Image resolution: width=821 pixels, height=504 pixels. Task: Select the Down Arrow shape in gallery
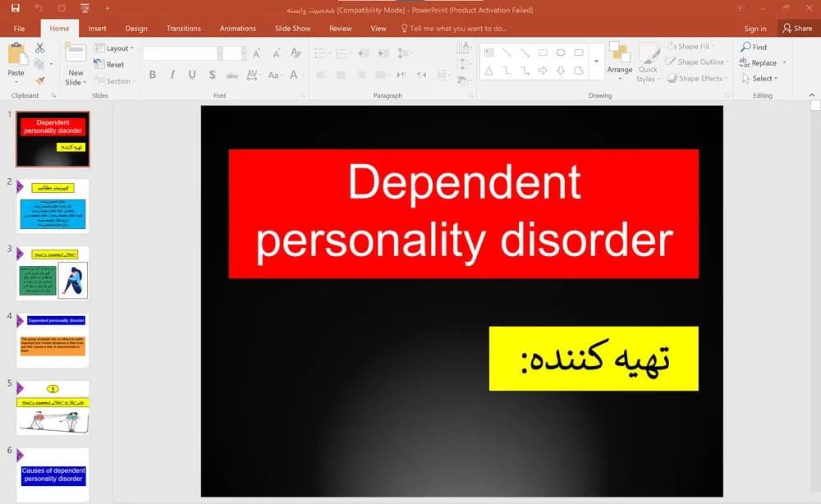[x=560, y=71]
